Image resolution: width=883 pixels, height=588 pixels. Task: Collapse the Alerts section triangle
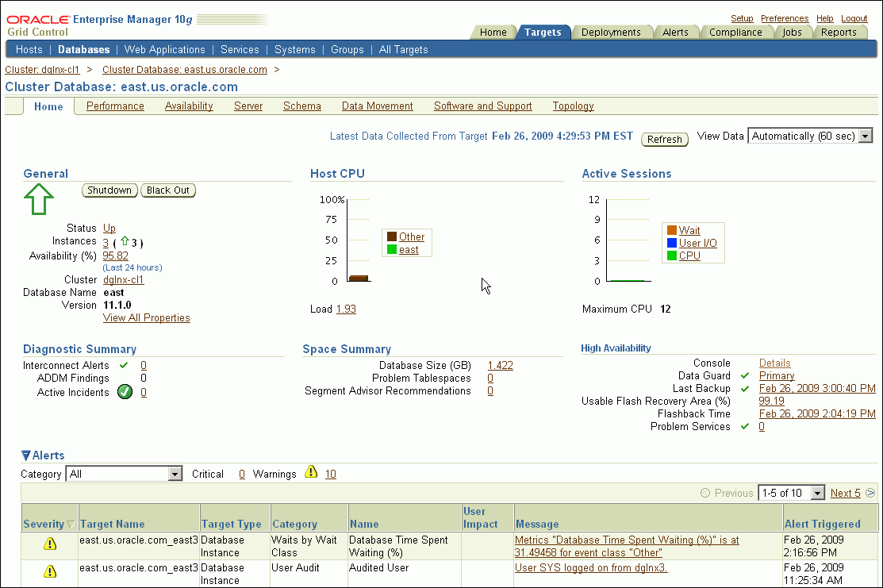point(26,455)
